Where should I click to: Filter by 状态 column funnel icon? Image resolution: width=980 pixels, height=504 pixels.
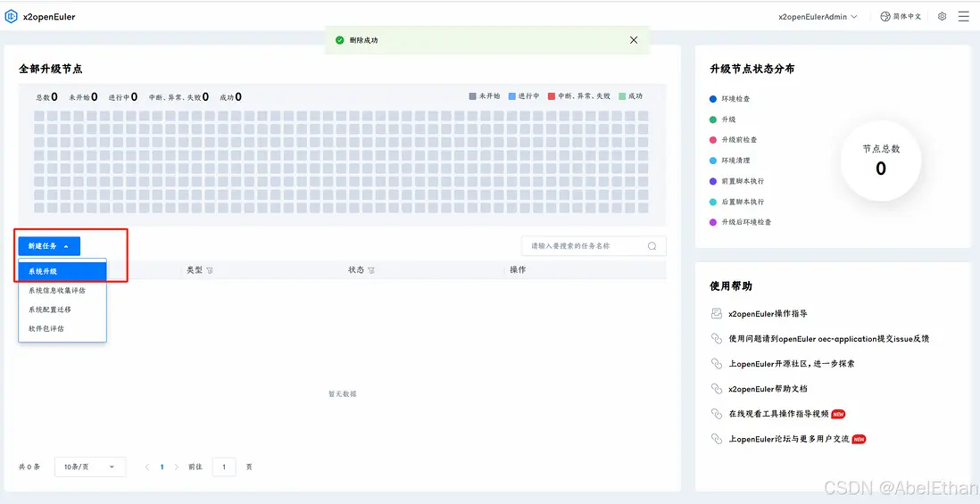pos(371,270)
